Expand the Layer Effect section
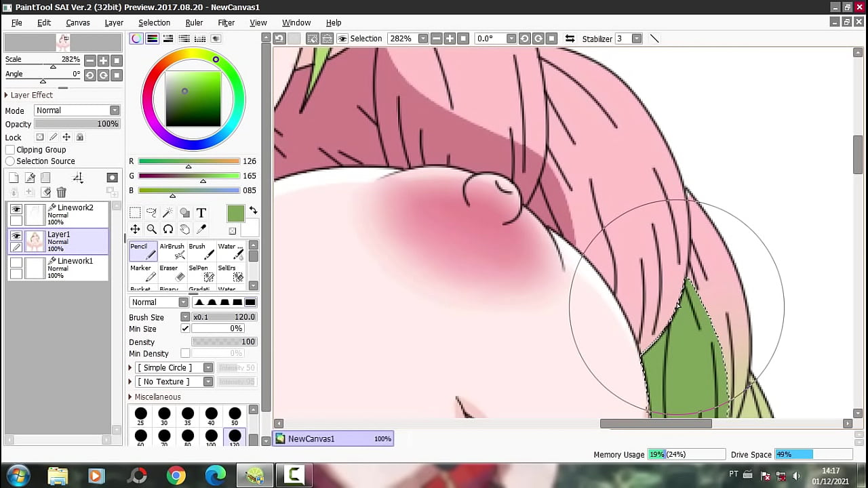The image size is (868, 488). pyautogui.click(x=7, y=95)
